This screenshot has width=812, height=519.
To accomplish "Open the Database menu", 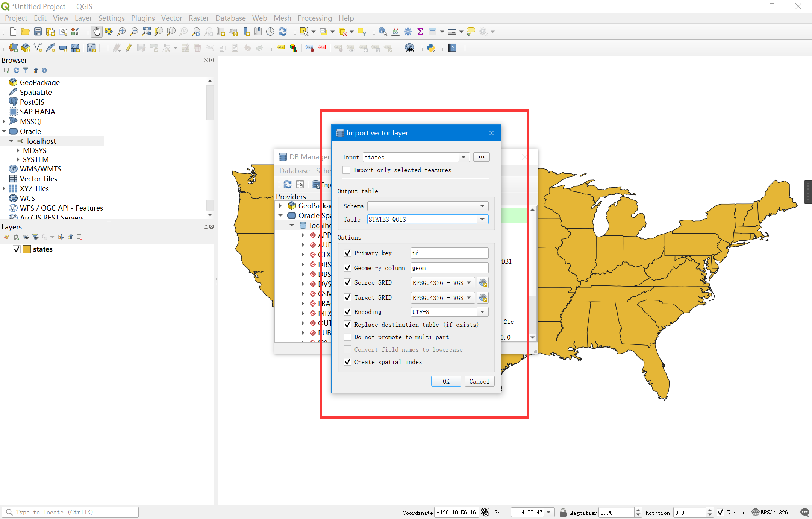I will pyautogui.click(x=230, y=18).
